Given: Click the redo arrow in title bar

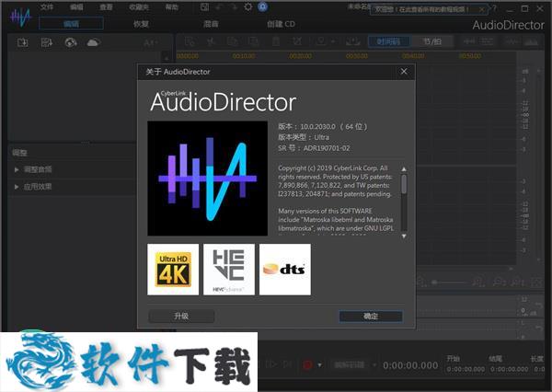Looking at the screenshot, I should click(234, 6).
